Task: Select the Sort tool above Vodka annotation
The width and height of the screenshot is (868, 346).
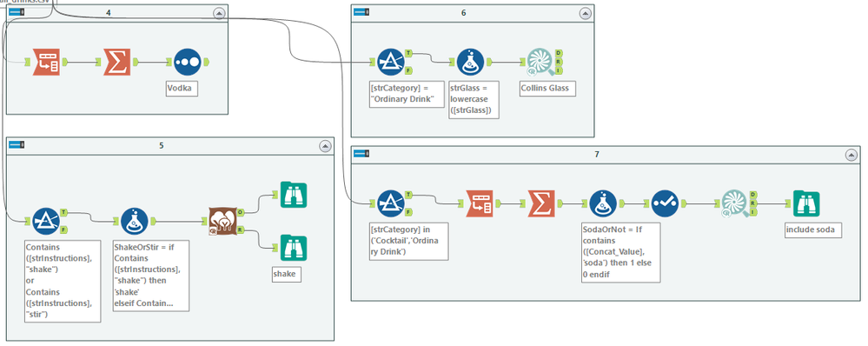Action: pyautogui.click(x=187, y=62)
